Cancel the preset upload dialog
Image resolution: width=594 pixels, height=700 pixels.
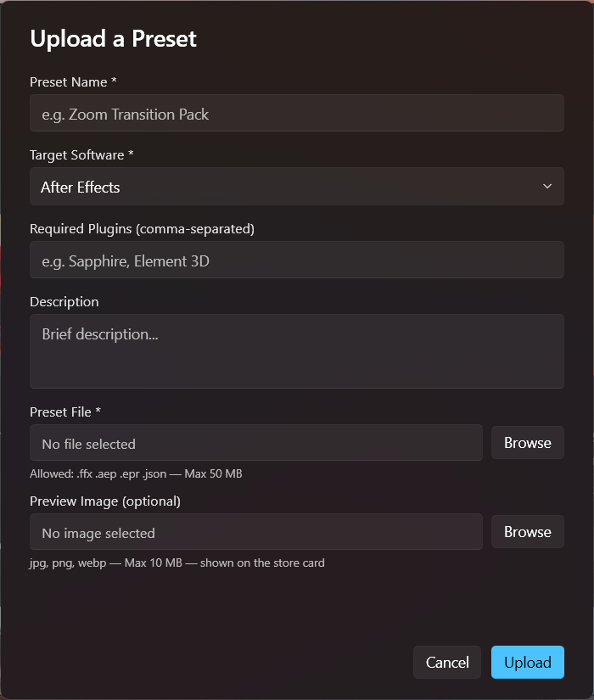click(x=447, y=662)
